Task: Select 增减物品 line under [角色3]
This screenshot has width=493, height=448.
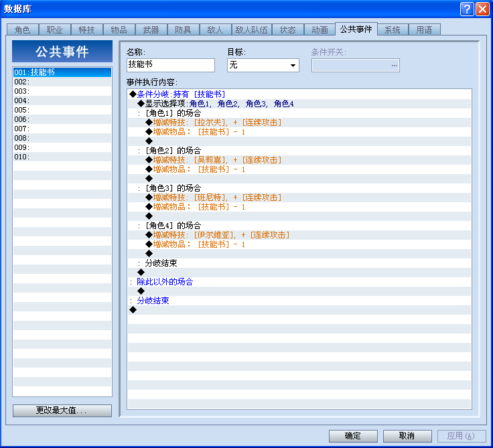Action: tap(299, 207)
